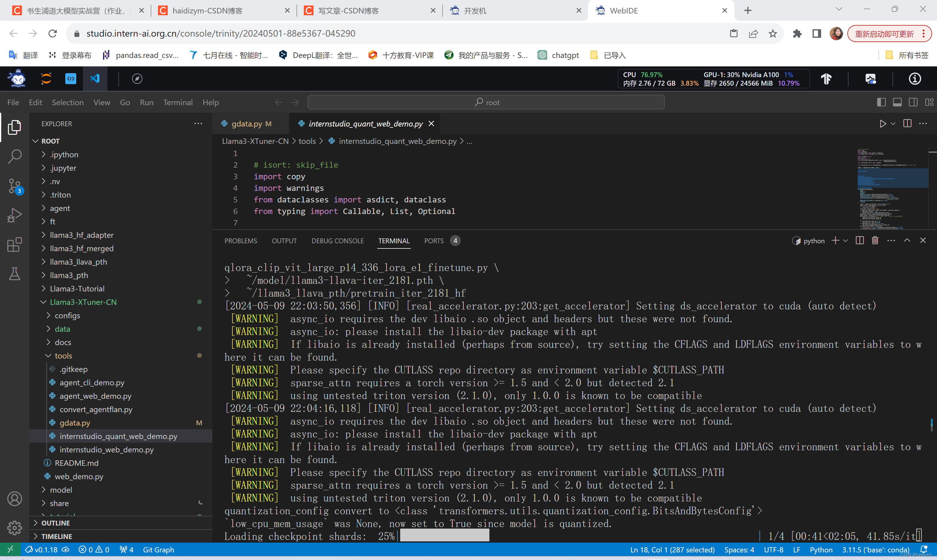Click the Run menu item in menu bar
The height and width of the screenshot is (560, 937).
tap(145, 102)
